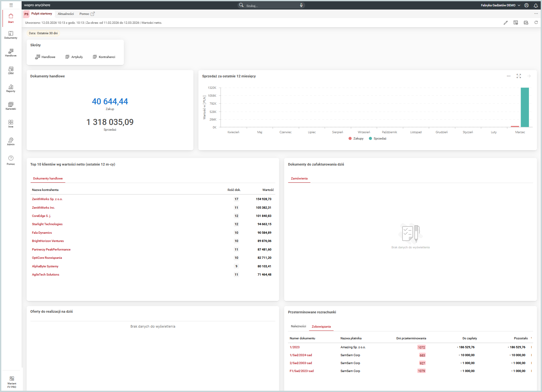Click the Marzec Sprzedaż teal bar
Image resolution: width=542 pixels, height=392 pixels.
pyautogui.click(x=525, y=107)
